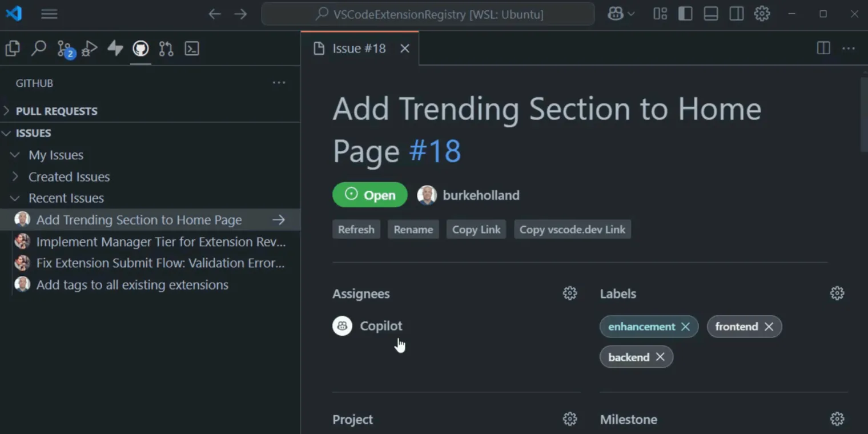The width and height of the screenshot is (868, 434).
Task: Click the Refresh button on the issue
Action: pyautogui.click(x=356, y=229)
